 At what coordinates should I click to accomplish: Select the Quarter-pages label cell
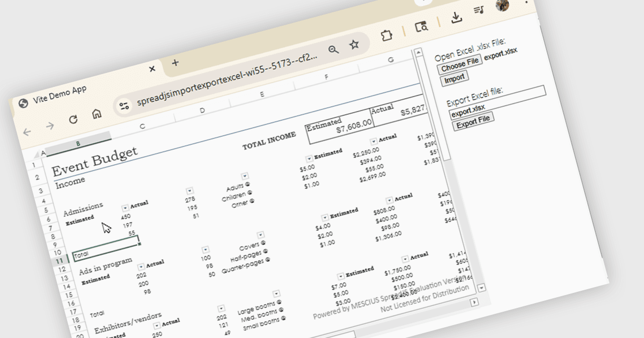pyautogui.click(x=246, y=266)
